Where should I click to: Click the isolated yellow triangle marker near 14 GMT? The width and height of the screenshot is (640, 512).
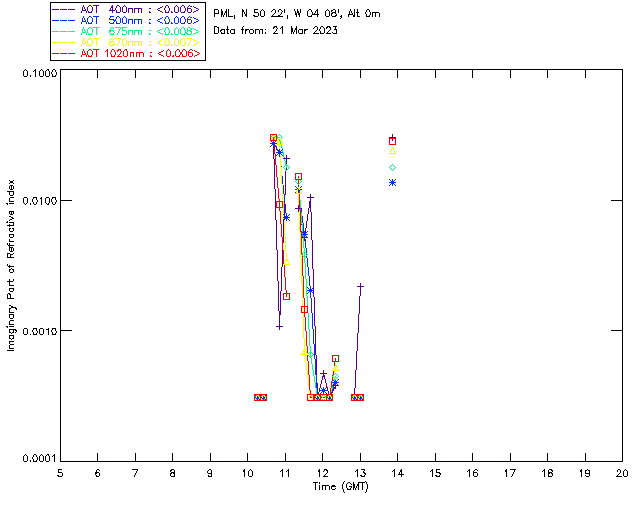pyautogui.click(x=393, y=151)
